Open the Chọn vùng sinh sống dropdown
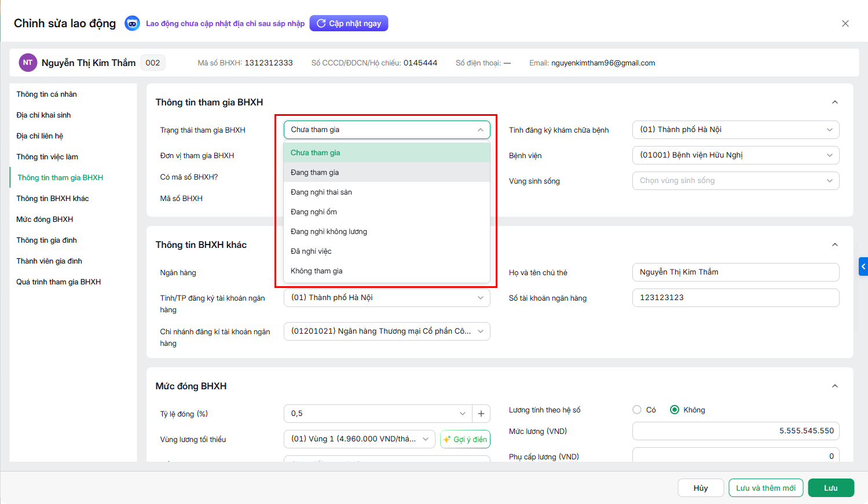The width and height of the screenshot is (868, 504). 735,181
